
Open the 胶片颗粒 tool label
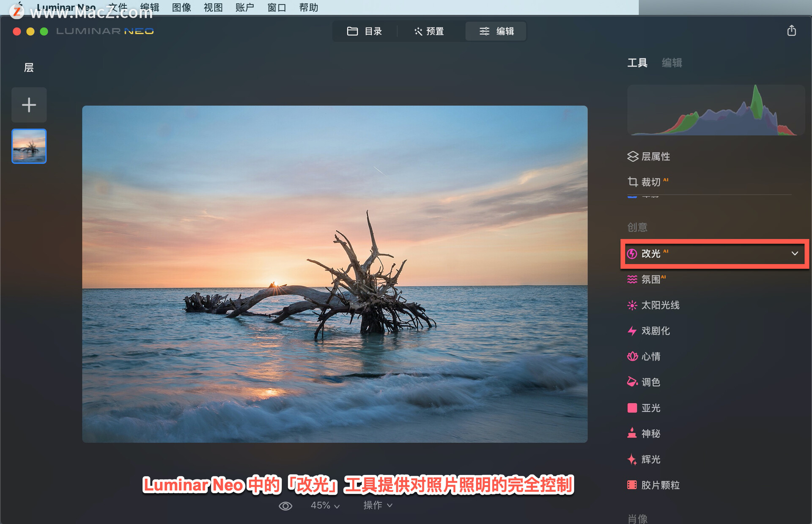(660, 485)
